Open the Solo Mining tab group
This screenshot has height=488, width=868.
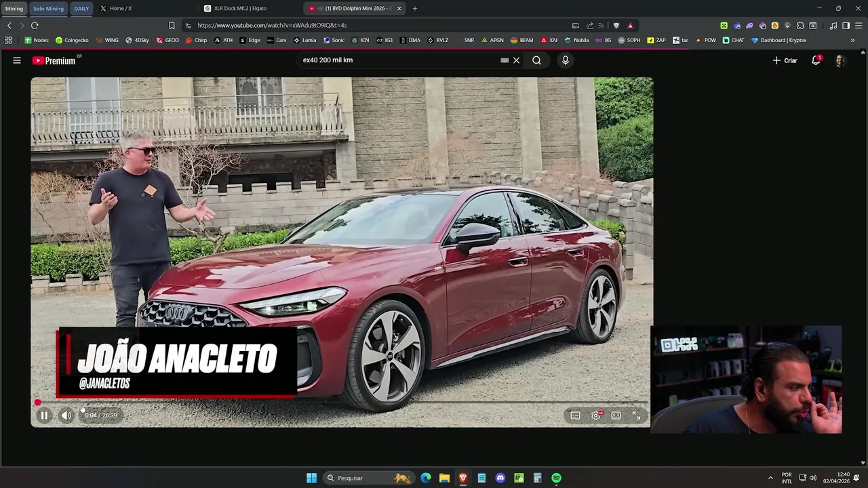[x=48, y=8]
